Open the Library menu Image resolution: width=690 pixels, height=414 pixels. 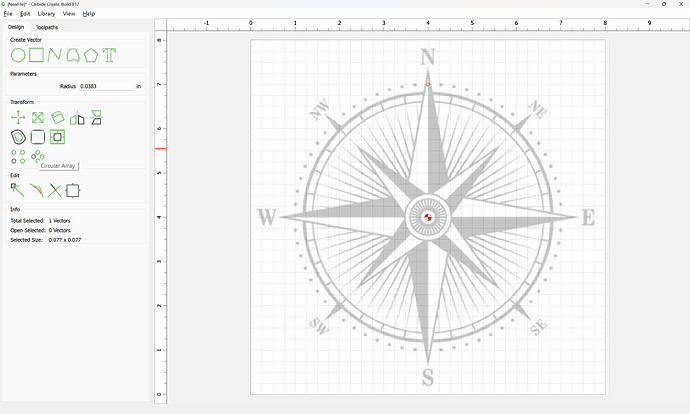click(x=46, y=14)
